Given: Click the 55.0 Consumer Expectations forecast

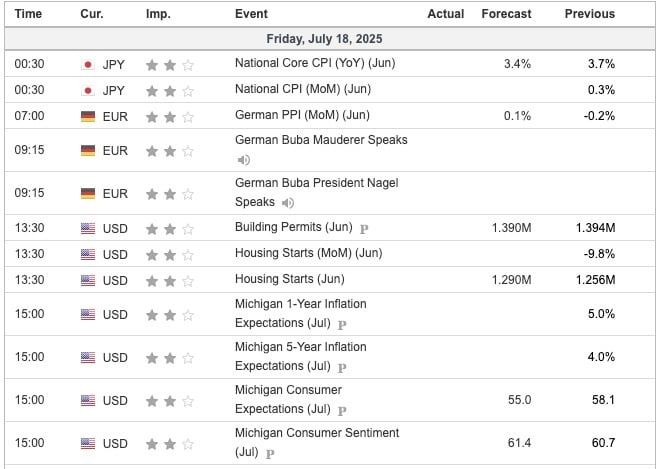Looking at the screenshot, I should click(x=520, y=400).
